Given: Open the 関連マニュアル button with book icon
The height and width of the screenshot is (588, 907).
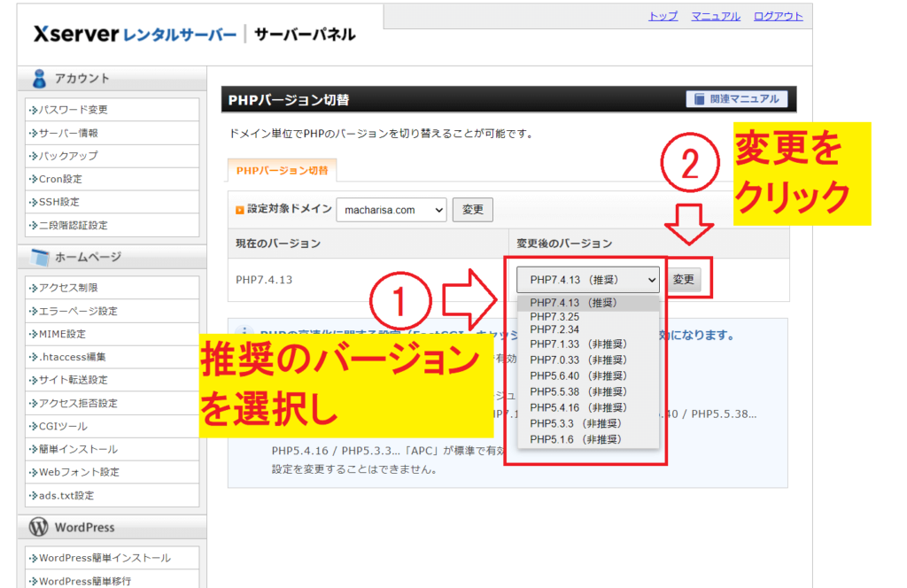Looking at the screenshot, I should (x=736, y=99).
